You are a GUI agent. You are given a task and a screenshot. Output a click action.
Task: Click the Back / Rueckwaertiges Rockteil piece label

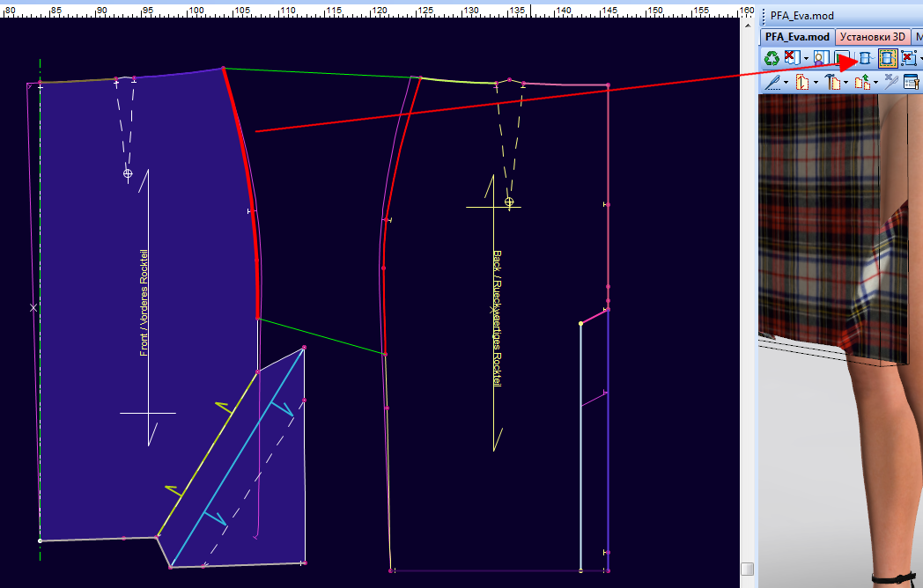497,318
